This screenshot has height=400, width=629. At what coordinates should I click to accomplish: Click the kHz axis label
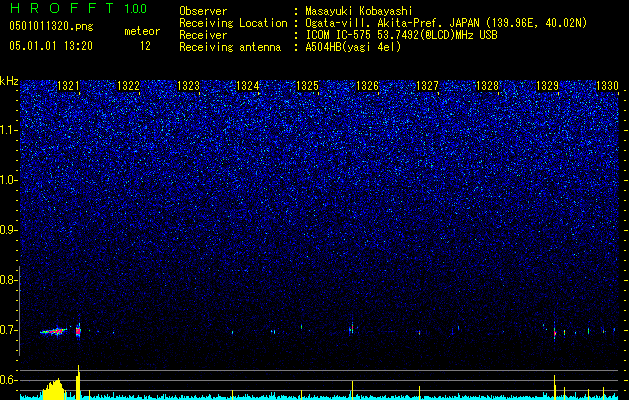click(x=9, y=81)
